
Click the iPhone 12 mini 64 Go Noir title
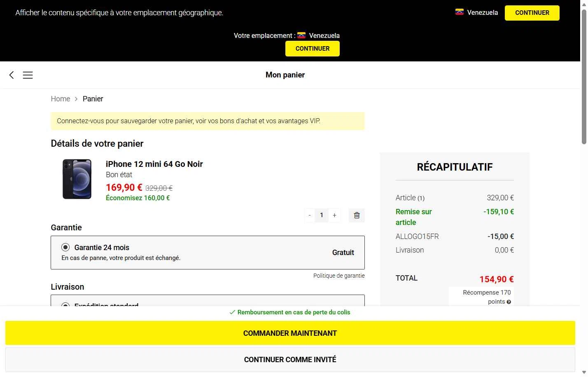[154, 164]
